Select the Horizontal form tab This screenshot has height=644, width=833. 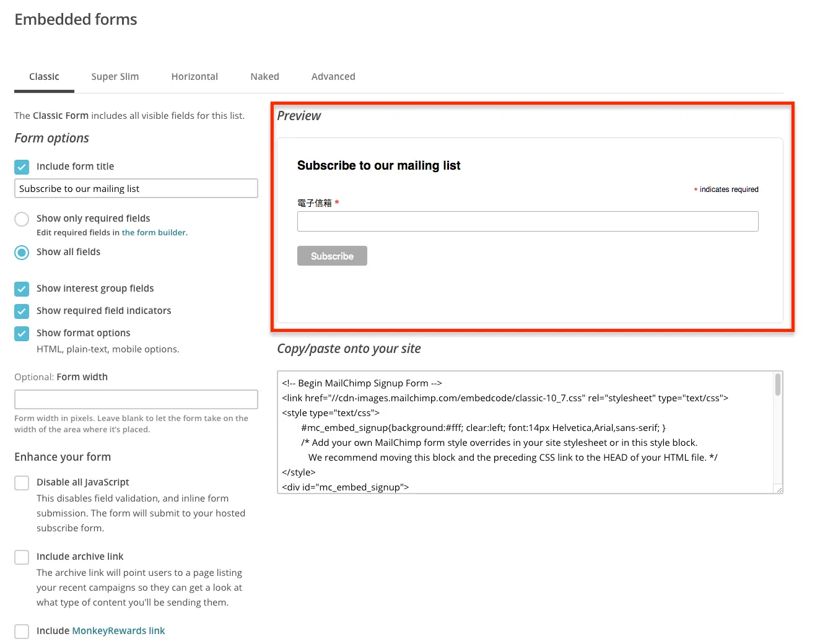(194, 77)
